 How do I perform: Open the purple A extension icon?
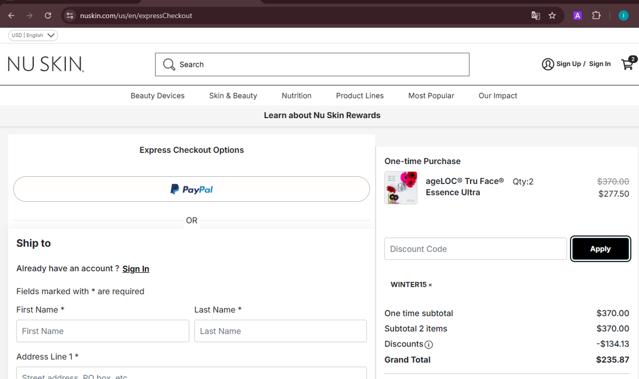577,15
